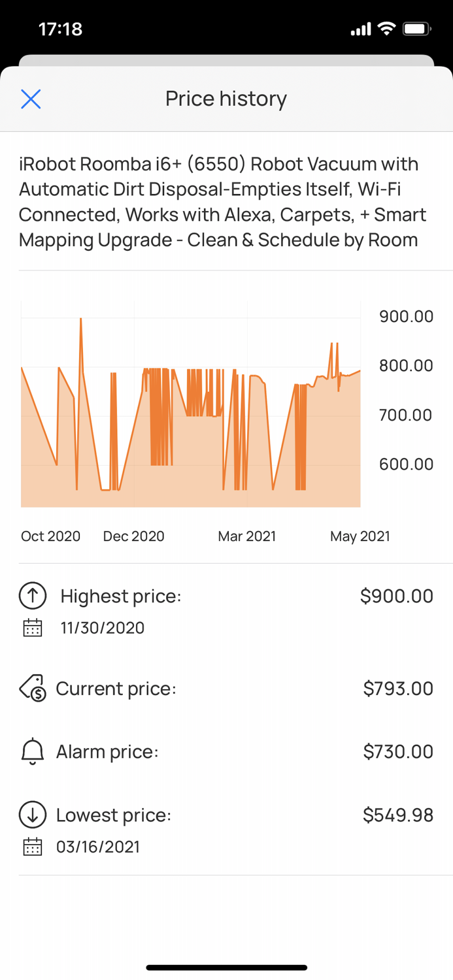Click the highest price up-arrow icon
Screen dimensions: 453x980
click(31, 596)
